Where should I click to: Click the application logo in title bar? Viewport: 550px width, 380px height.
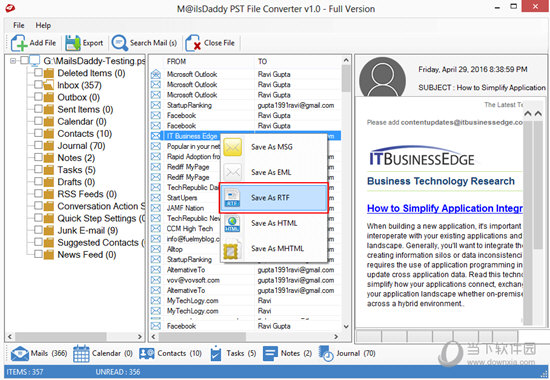[x=11, y=7]
